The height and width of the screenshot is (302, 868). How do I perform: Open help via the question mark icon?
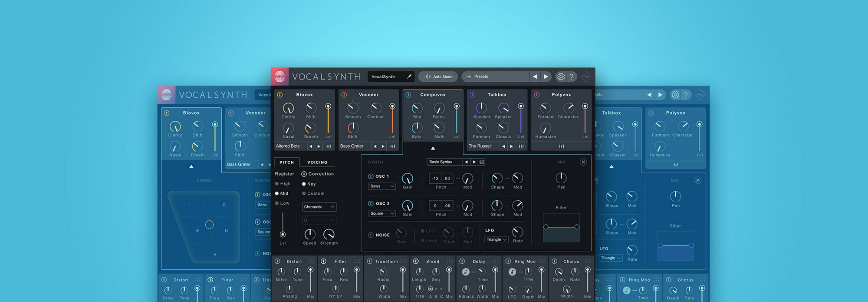pyautogui.click(x=572, y=76)
